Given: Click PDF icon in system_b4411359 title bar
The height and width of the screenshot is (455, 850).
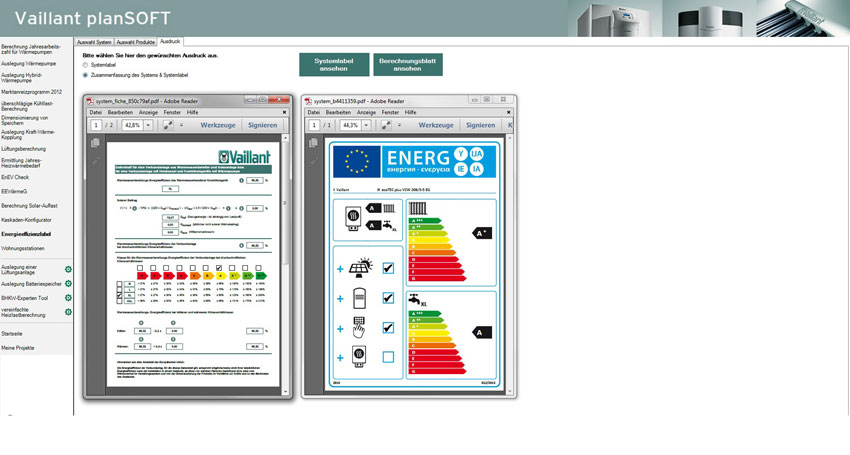Looking at the screenshot, I should 308,101.
